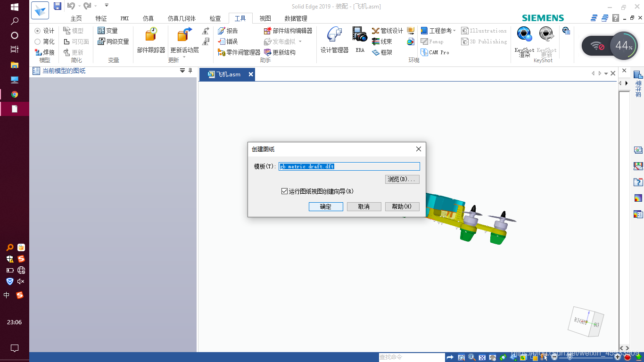The height and width of the screenshot is (362, 644).
Task: Click the next document tab arrow
Action: coord(600,74)
